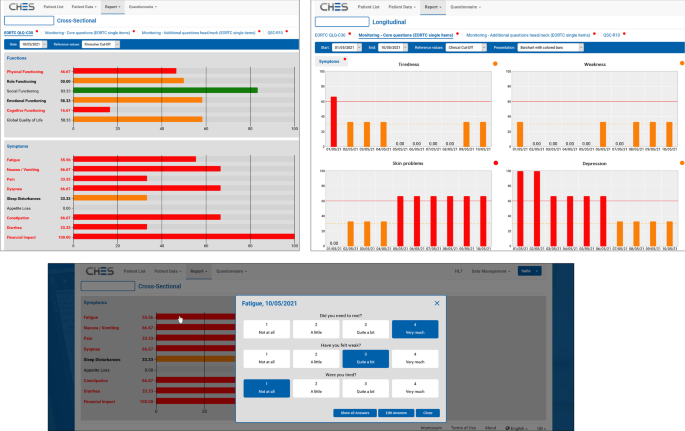Close the Fatigue dialog with the X icon
The image size is (685, 431).
[x=437, y=303]
